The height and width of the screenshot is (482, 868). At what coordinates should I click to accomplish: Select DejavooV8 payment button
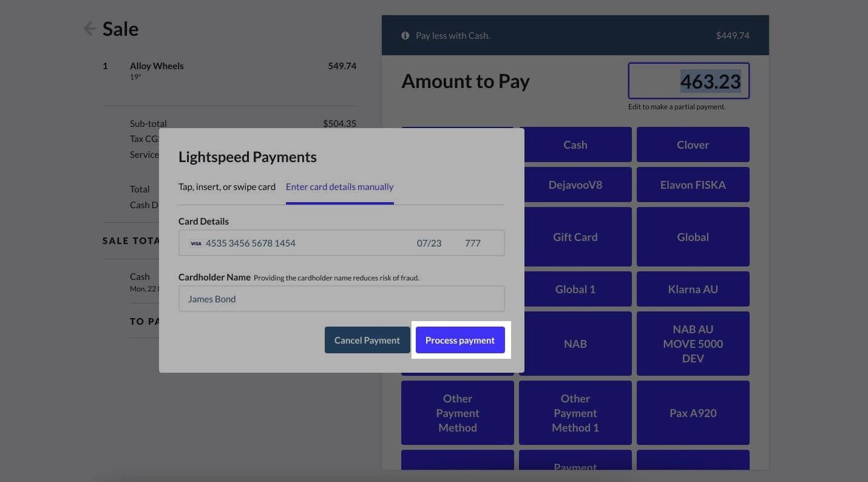tap(575, 185)
